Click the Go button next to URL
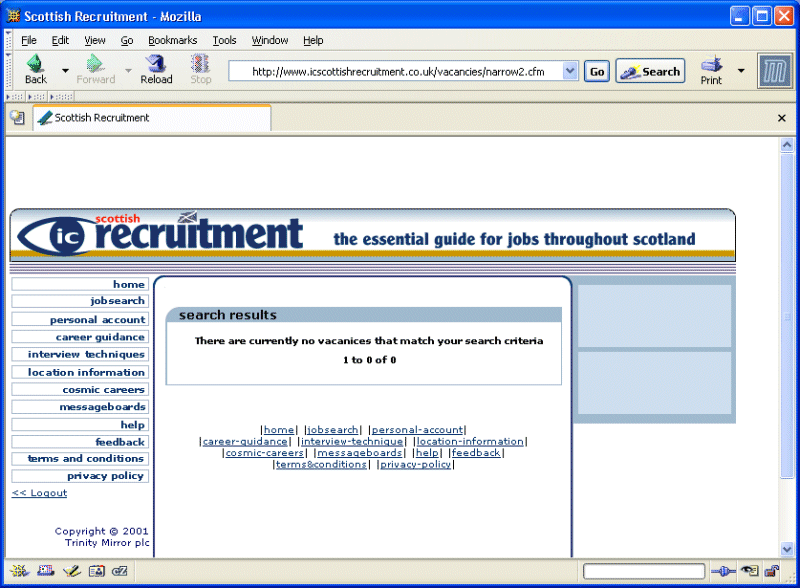Screen dimensions: 800x588 tap(596, 71)
